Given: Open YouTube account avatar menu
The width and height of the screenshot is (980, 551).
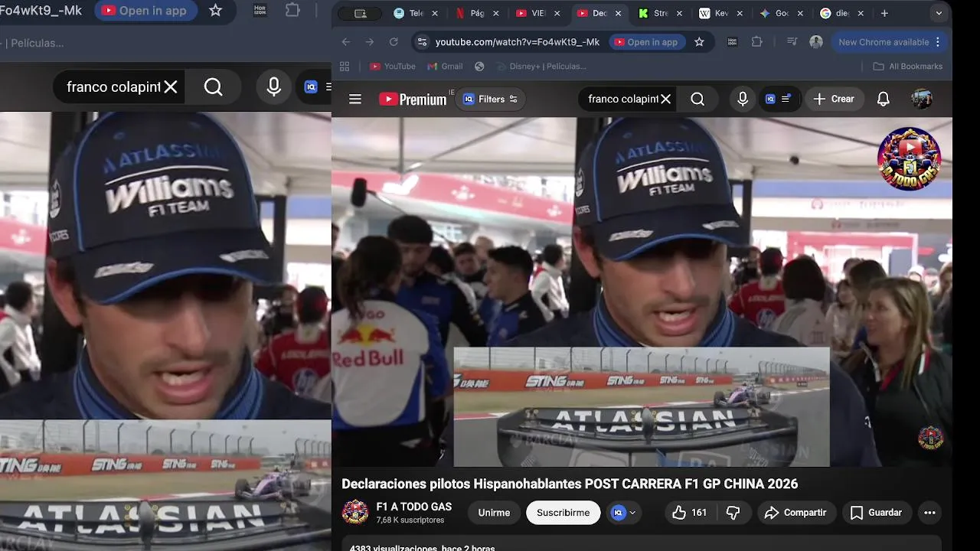Looking at the screenshot, I should (922, 99).
